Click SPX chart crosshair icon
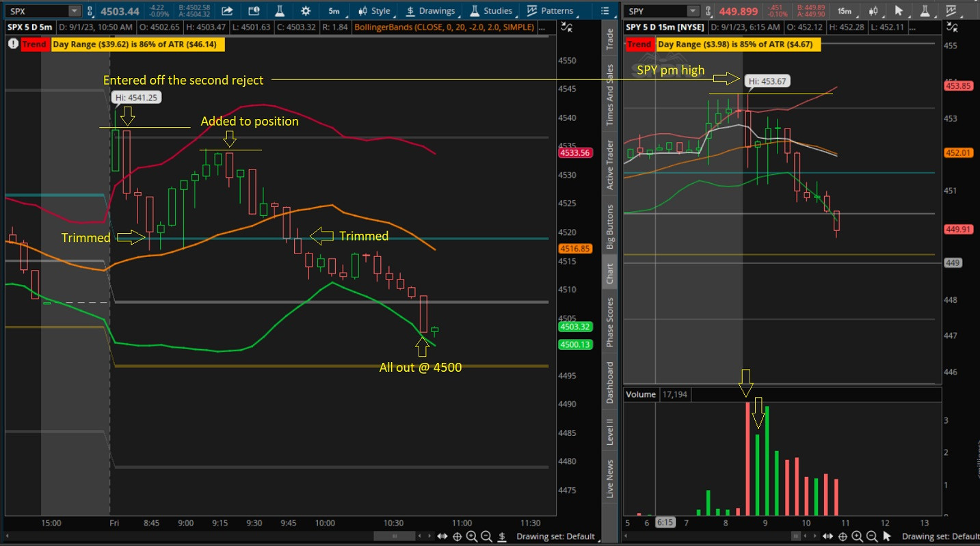Image resolution: width=980 pixels, height=546 pixels. pyautogui.click(x=458, y=536)
